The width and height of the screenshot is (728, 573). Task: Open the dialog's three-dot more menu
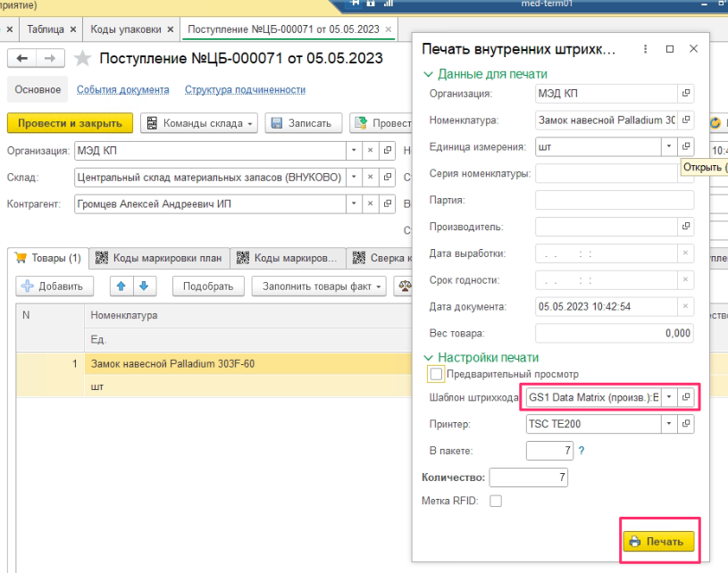645,49
